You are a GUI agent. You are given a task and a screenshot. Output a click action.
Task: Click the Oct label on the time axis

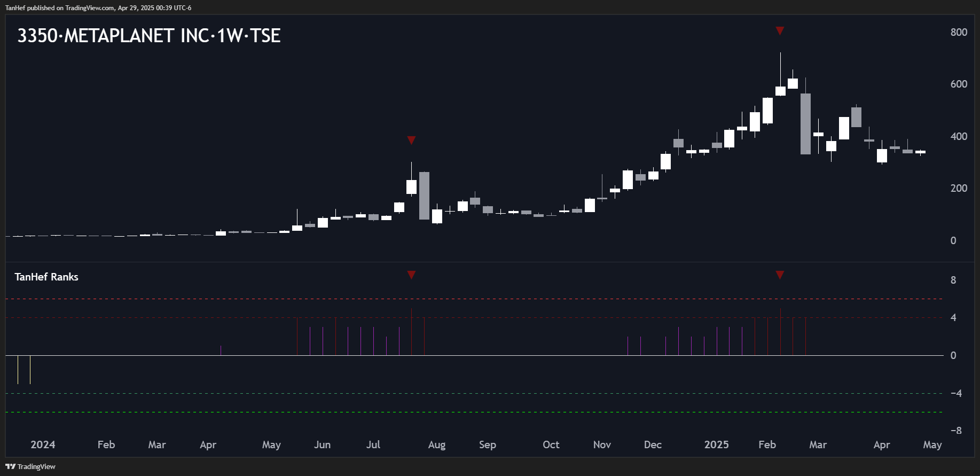click(x=551, y=444)
